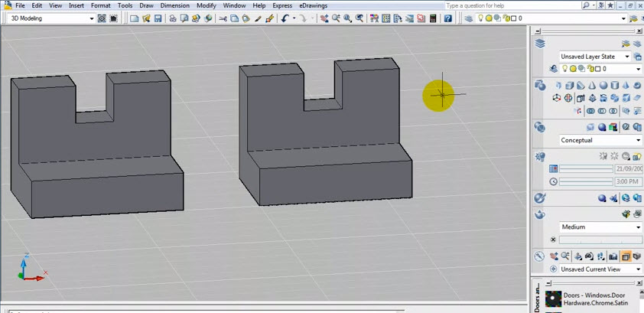
Task: Click the Help question mark icon
Action: click(x=447, y=18)
